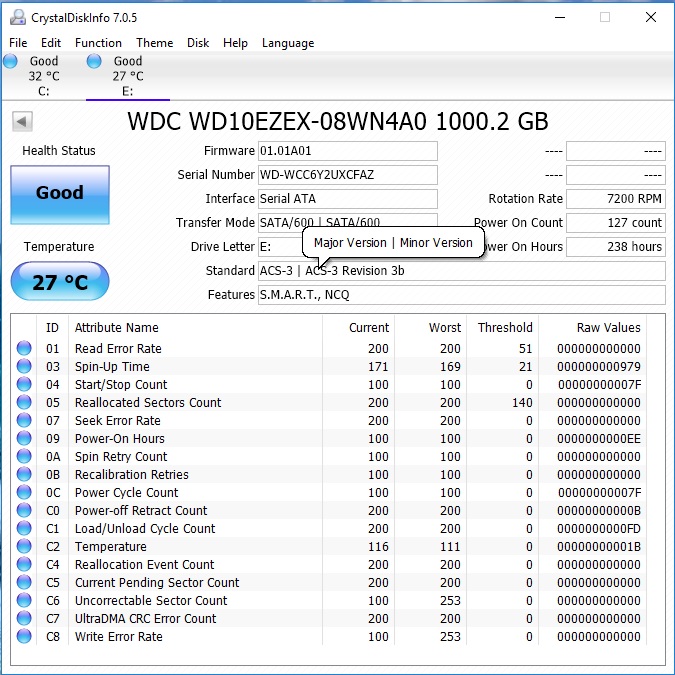The height and width of the screenshot is (675, 675).
Task: Click the Health Status label
Action: pyautogui.click(x=59, y=151)
